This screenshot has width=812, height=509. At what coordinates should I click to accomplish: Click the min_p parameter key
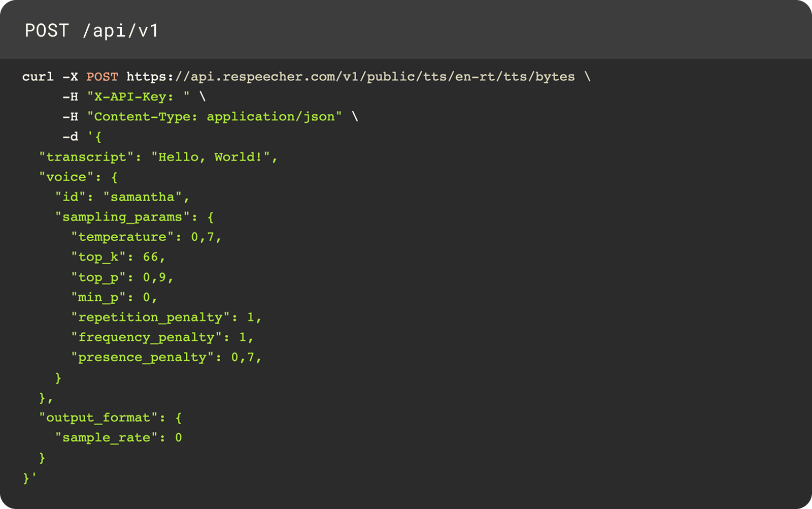(99, 297)
